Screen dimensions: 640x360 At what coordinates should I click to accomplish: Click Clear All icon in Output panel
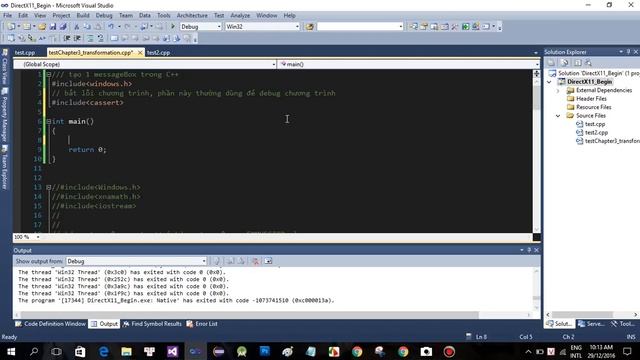(256, 261)
